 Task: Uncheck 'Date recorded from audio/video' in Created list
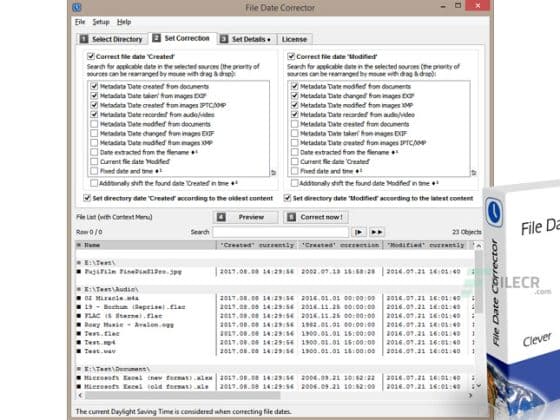94,115
